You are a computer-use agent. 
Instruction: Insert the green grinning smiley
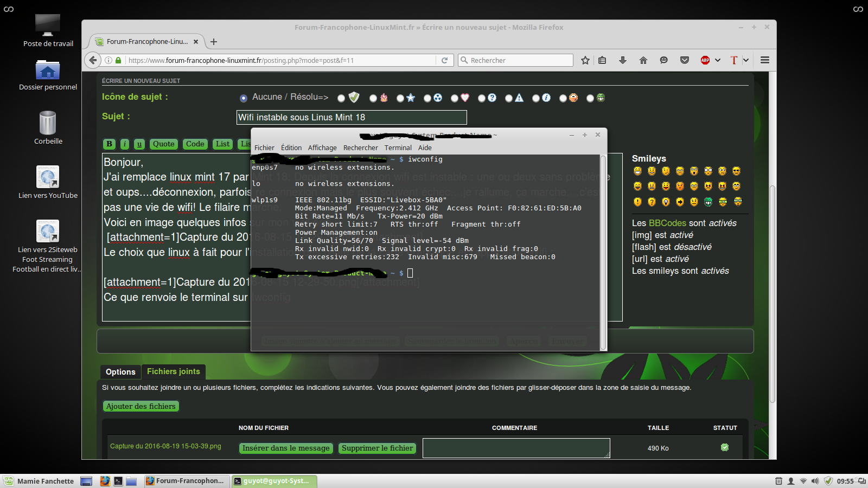point(708,202)
